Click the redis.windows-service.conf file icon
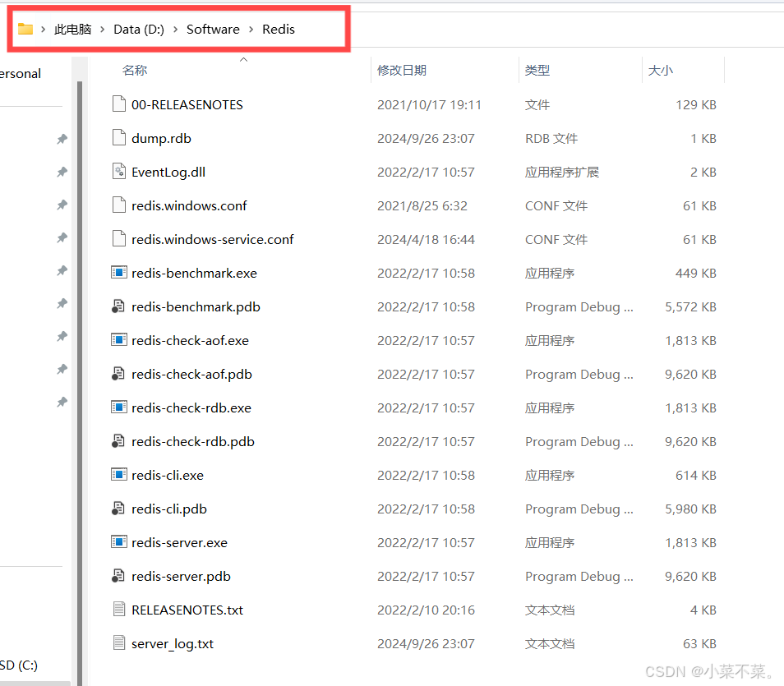The image size is (784, 686). 119,239
